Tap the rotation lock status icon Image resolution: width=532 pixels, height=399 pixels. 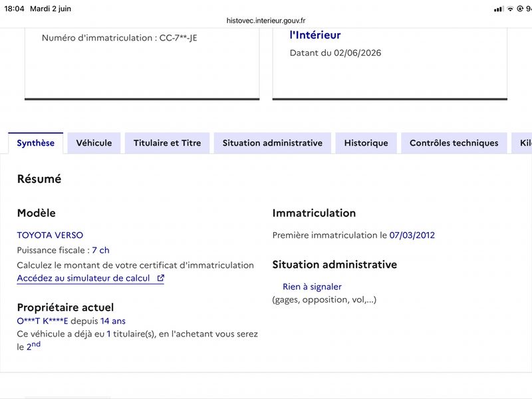520,9
